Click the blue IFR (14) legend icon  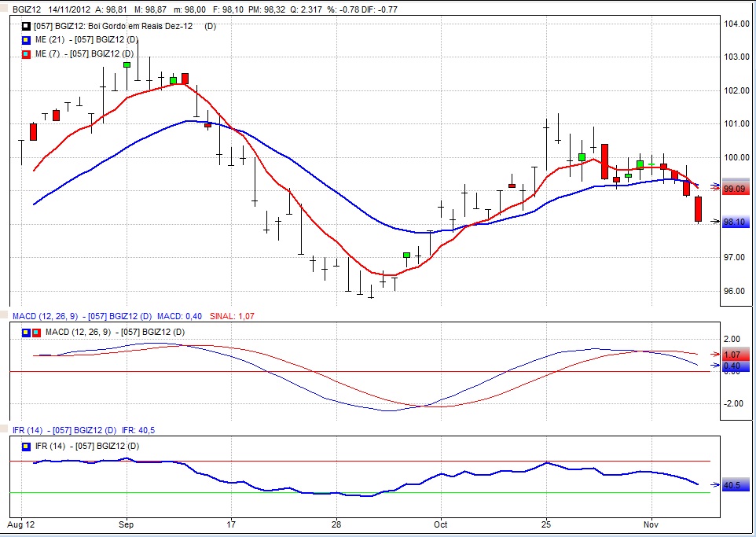26,447
